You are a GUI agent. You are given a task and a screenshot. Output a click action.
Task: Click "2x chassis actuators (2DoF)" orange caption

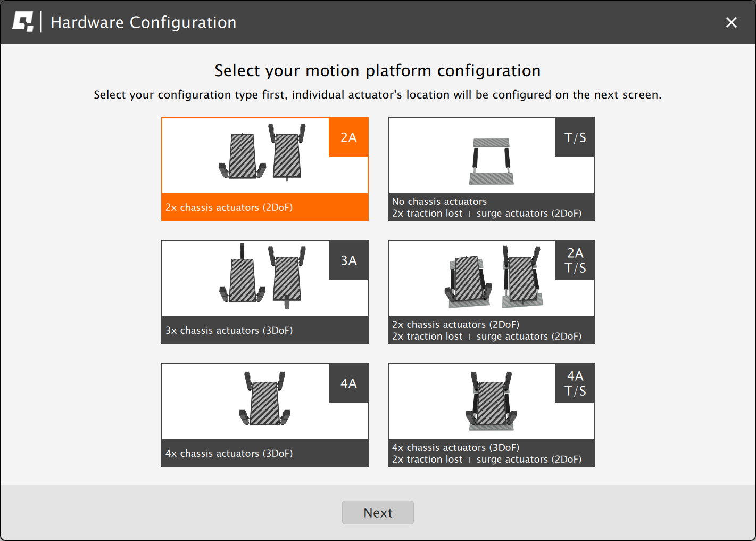click(229, 208)
